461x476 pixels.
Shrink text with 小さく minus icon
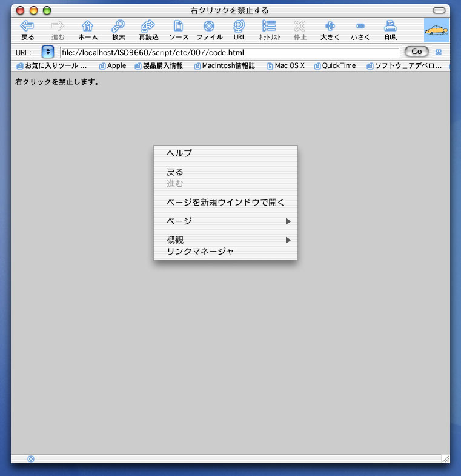(360, 27)
